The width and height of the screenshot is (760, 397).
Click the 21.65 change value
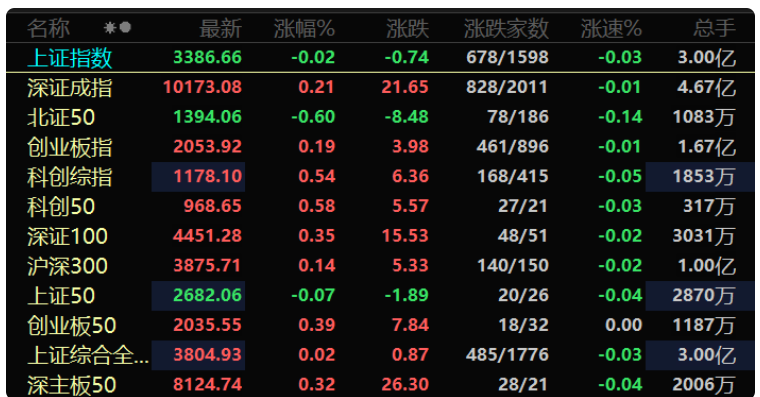click(405, 87)
